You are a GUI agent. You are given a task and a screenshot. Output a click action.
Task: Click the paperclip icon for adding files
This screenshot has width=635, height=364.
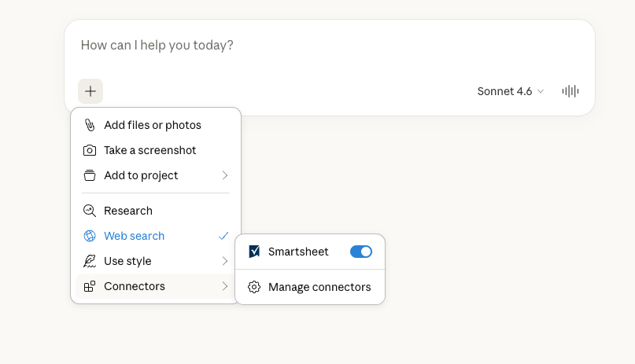coord(90,125)
